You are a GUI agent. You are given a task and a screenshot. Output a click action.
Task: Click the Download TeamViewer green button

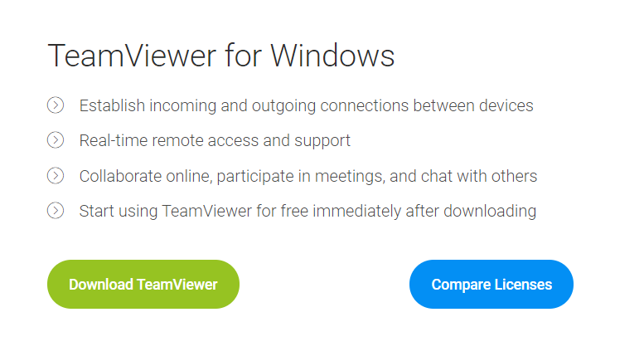[143, 284]
